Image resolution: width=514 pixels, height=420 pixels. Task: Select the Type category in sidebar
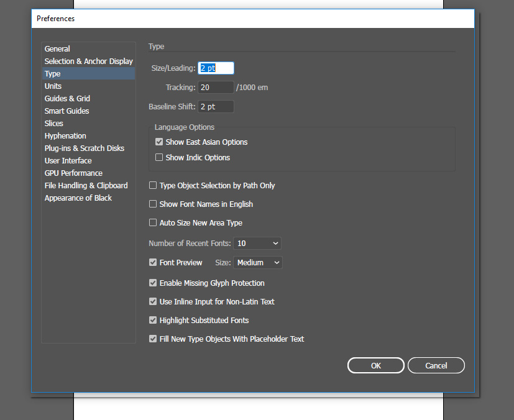click(x=88, y=74)
